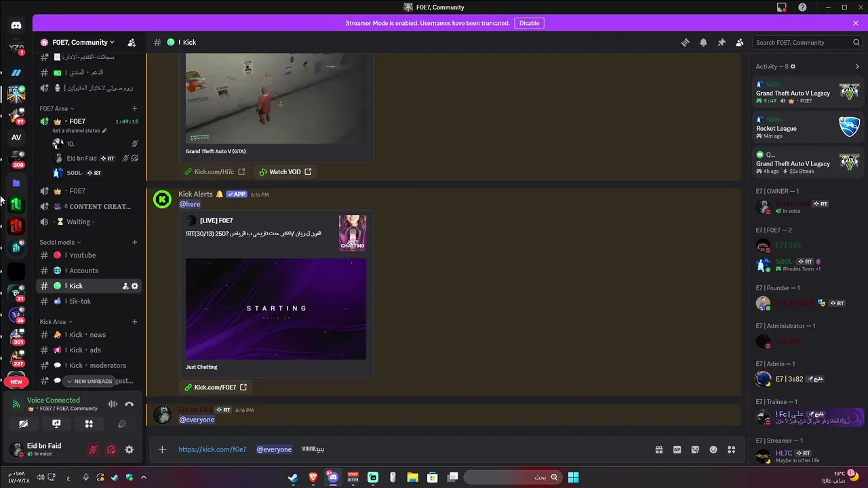
Task: Invite members via icon beside server name
Action: coord(132,42)
